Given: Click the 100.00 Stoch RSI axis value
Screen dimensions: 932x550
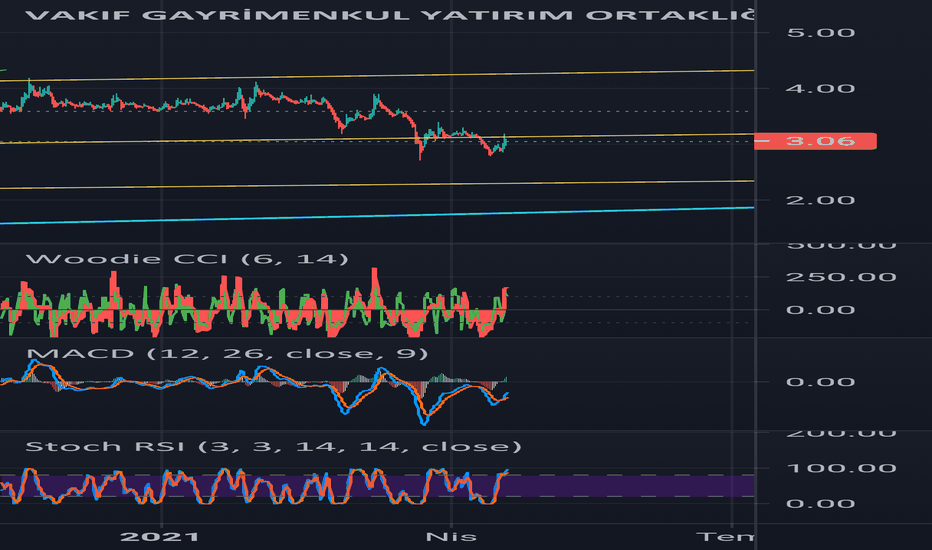Looking at the screenshot, I should pos(841,469).
